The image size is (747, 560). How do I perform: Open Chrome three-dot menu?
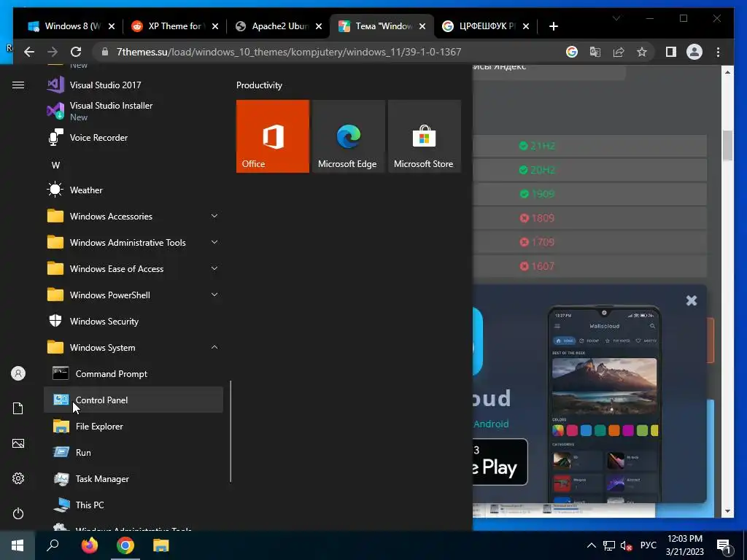718,52
